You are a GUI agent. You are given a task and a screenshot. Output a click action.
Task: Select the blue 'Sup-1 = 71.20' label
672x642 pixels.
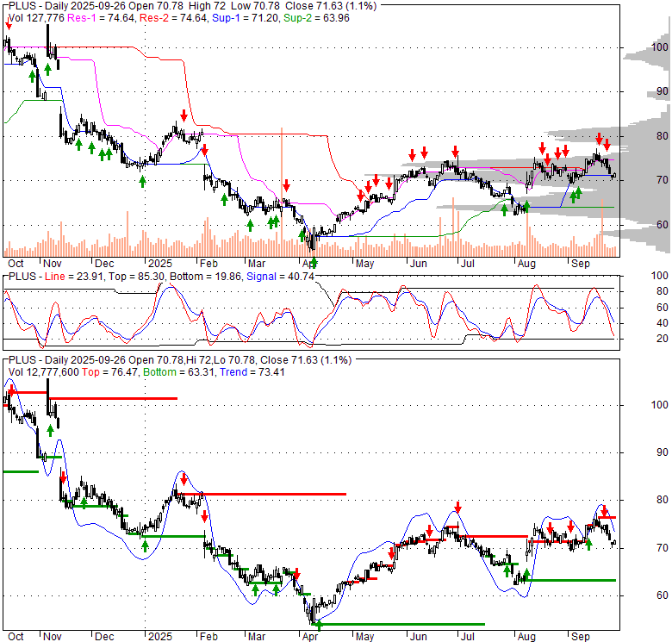point(246,18)
